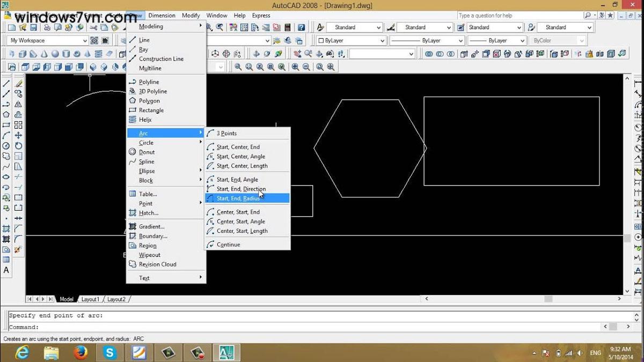Choose 3 Points arc option
The image size is (644, 362).
point(247,134)
